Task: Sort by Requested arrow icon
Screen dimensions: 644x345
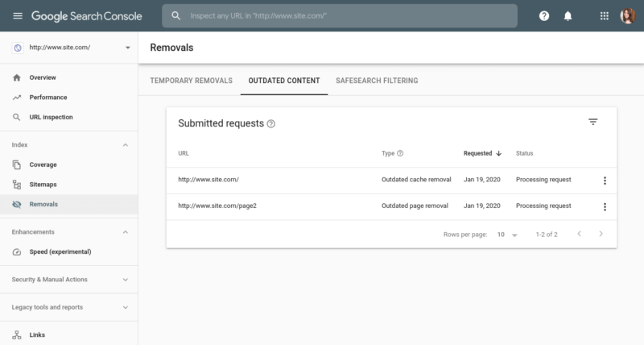Action: click(x=498, y=153)
